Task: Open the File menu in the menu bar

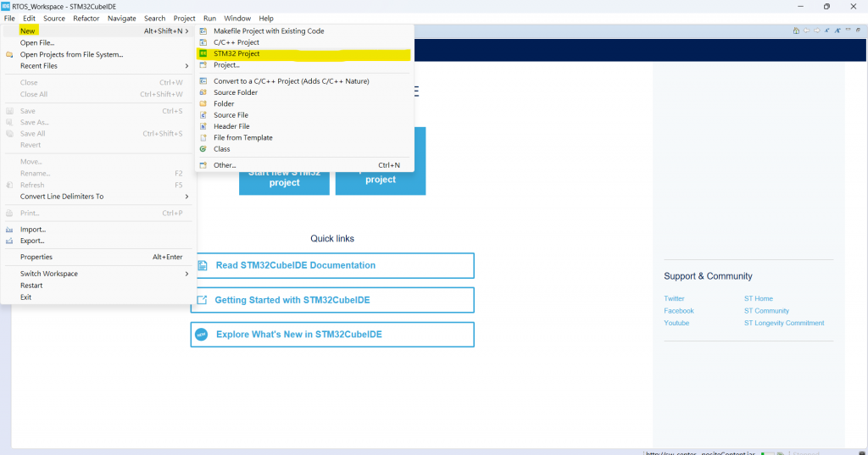Action: (9, 19)
